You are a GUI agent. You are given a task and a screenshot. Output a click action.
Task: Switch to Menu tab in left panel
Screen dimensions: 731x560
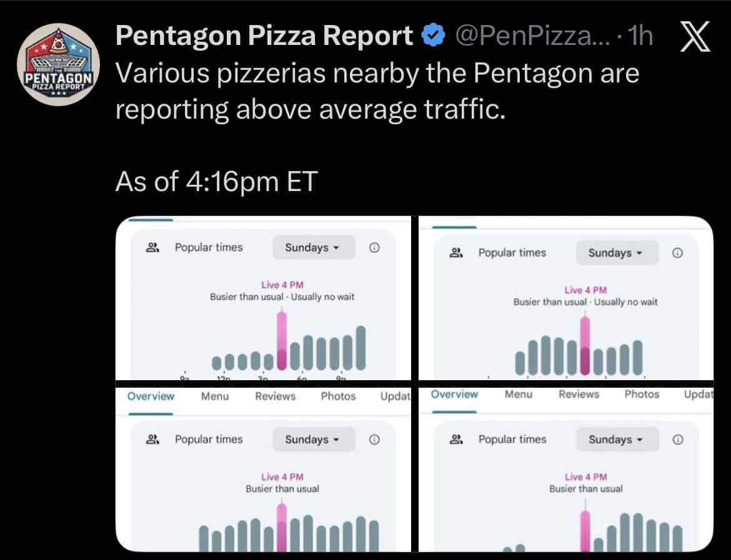[x=215, y=396]
